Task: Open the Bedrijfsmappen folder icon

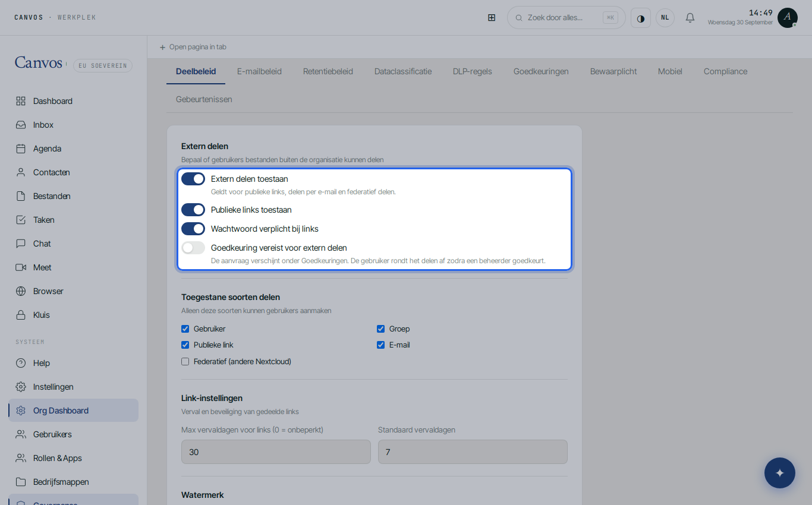Action: tap(21, 482)
